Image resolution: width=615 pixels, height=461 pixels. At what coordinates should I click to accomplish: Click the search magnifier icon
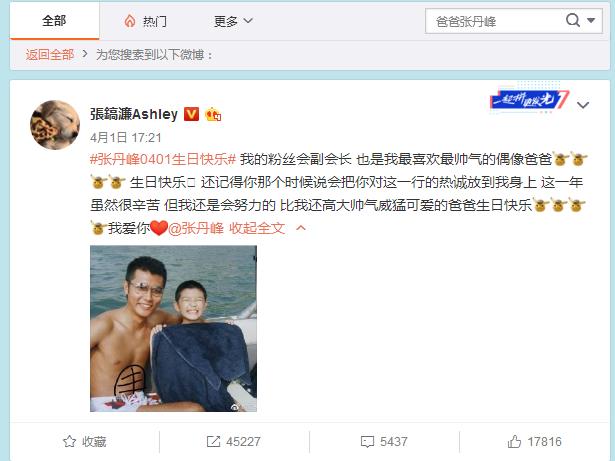coord(573,20)
